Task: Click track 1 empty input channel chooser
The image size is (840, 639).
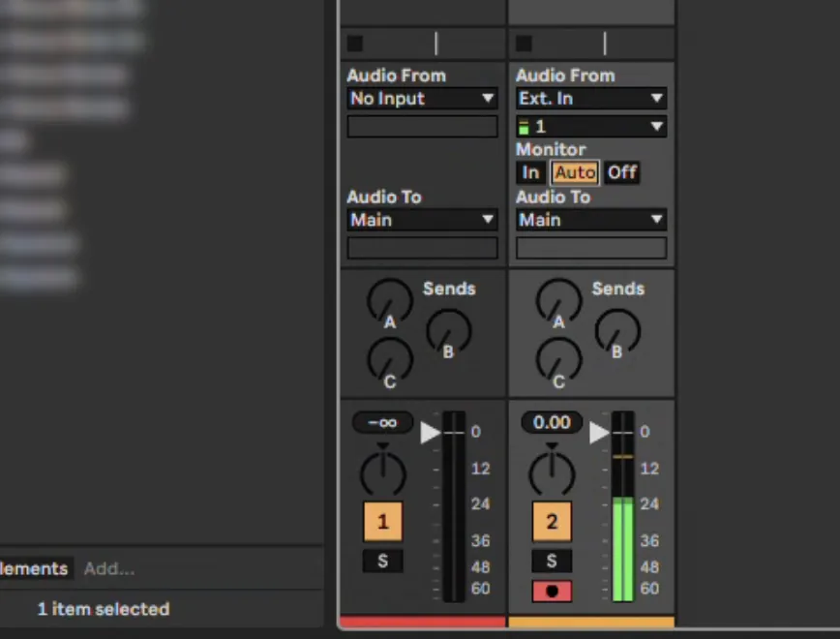Action: (x=422, y=127)
